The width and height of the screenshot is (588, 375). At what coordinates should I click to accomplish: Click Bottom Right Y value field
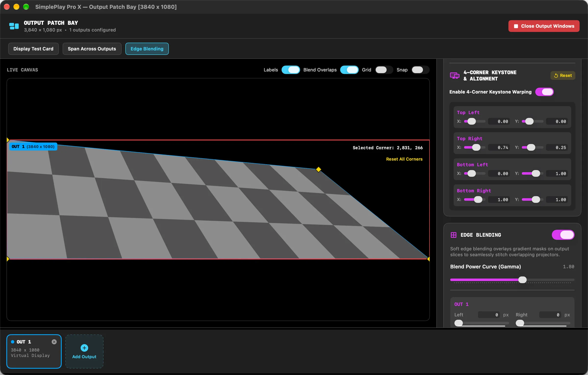[557, 200]
